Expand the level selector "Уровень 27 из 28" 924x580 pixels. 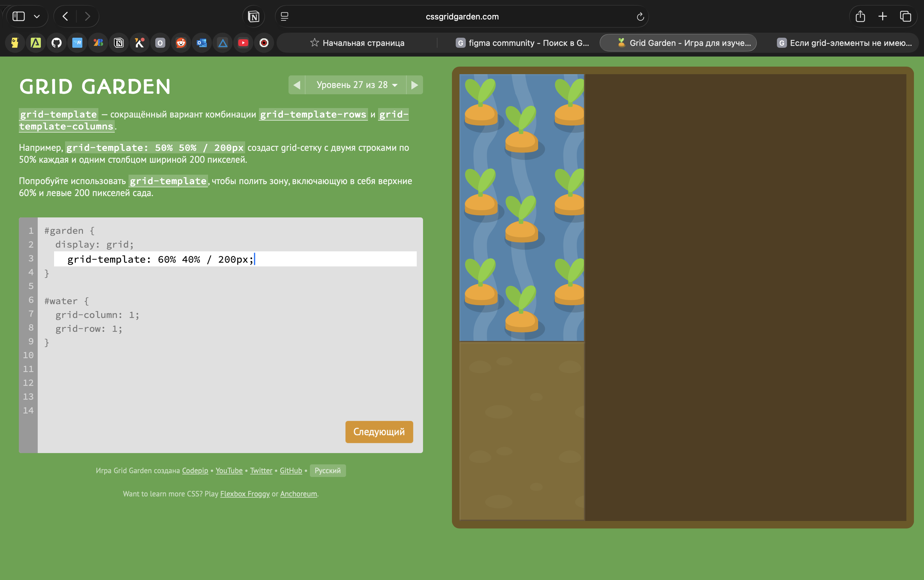pyautogui.click(x=356, y=85)
